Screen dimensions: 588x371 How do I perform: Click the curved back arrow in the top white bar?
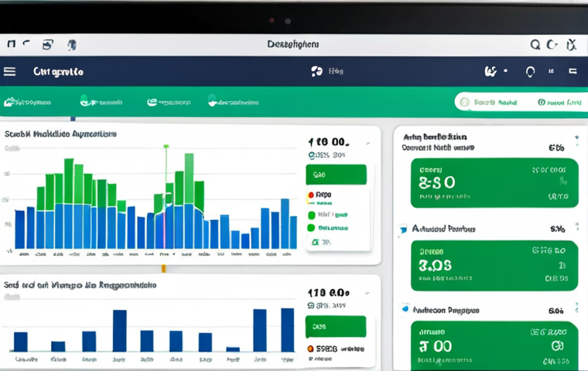26,43
